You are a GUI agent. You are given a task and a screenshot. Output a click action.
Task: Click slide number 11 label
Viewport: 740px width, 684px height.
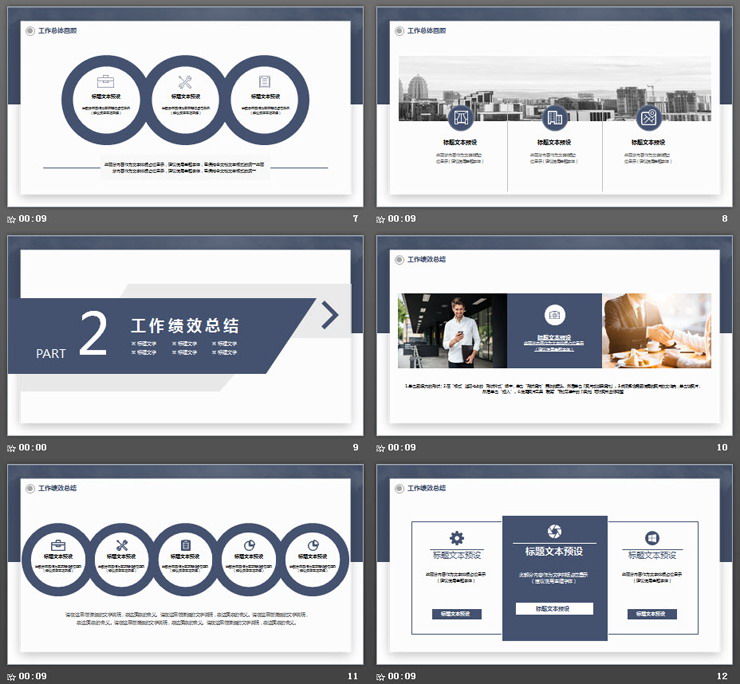click(x=352, y=676)
